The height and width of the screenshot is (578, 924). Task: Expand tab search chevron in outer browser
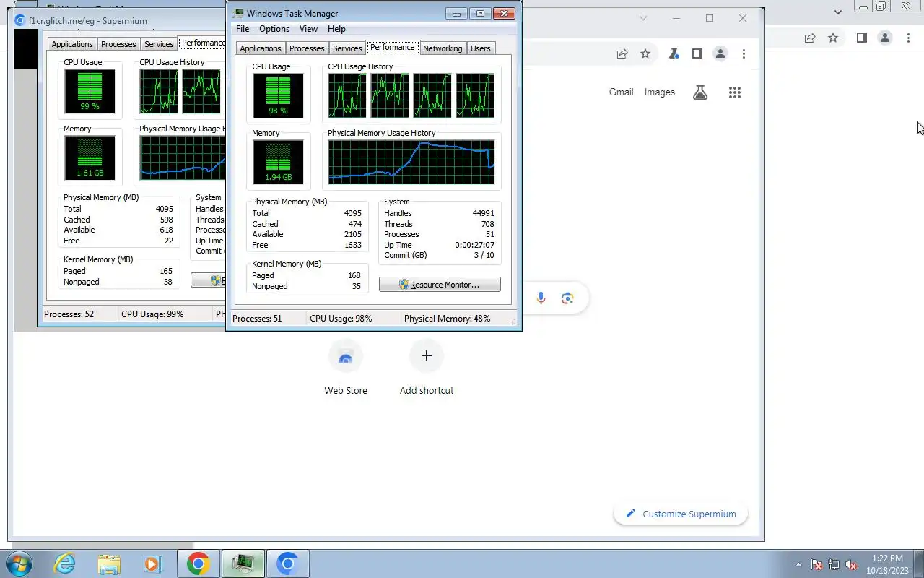click(838, 12)
